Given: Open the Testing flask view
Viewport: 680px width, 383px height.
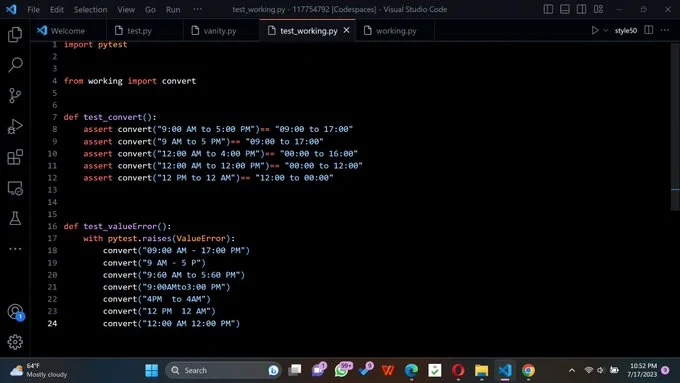Looking at the screenshot, I should tap(15, 218).
